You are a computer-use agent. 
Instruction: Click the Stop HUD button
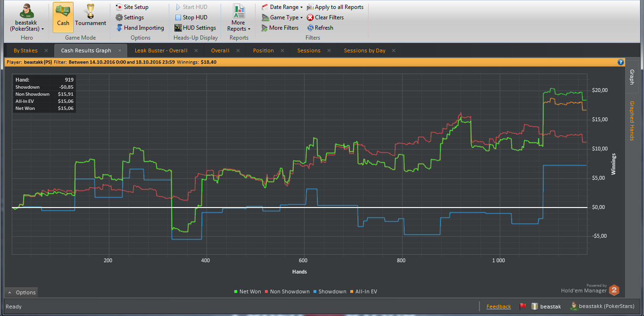pyautogui.click(x=191, y=17)
